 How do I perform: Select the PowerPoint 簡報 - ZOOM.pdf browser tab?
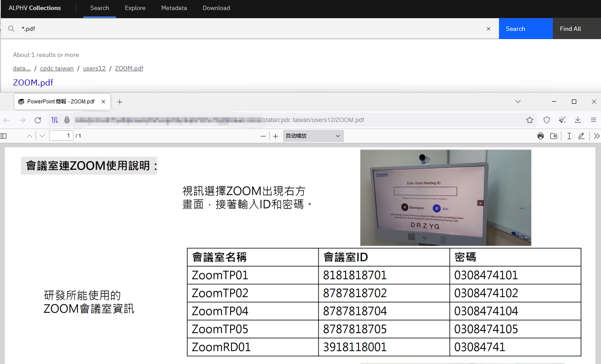pos(63,102)
